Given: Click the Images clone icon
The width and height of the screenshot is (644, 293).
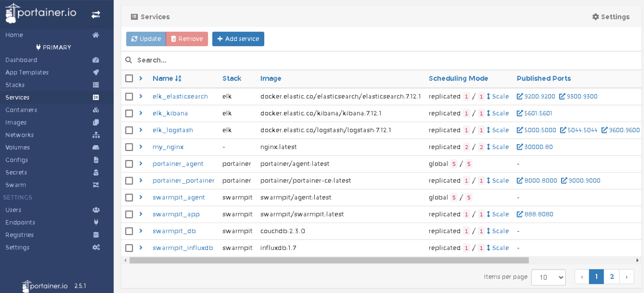Looking at the screenshot, I should point(96,122).
